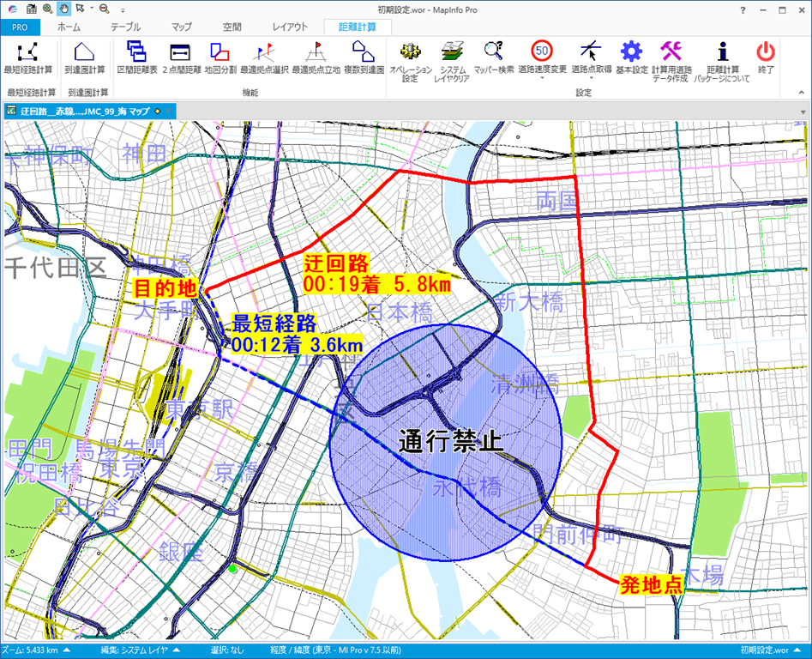Image resolution: width=812 pixels, height=659 pixels.
Task: Select the 最適拠点立地 flag icon
Action: click(x=316, y=51)
